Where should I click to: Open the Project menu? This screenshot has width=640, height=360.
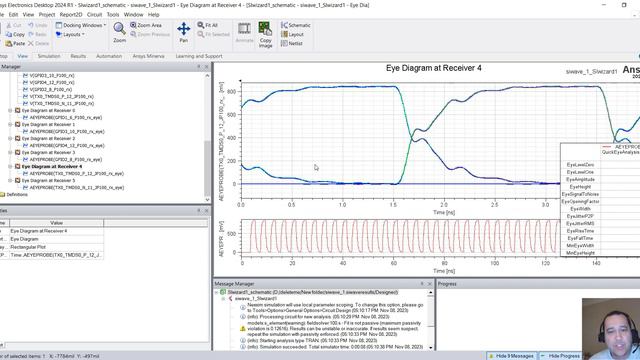point(47,15)
